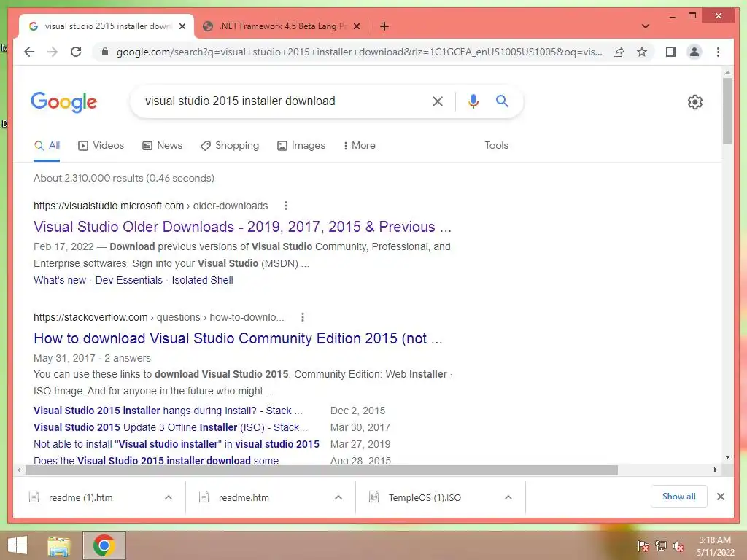747x560 pixels.
Task: Open Chrome three-dot menu
Action: (x=718, y=52)
